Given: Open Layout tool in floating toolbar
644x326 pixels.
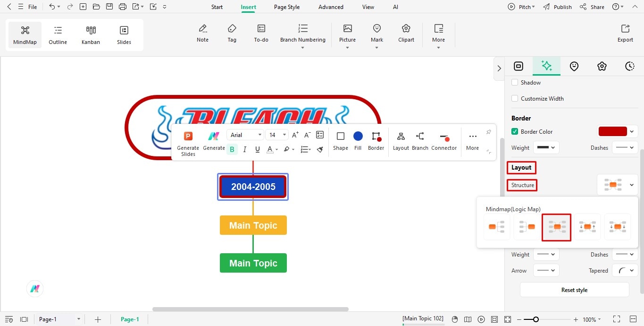Looking at the screenshot, I should point(401,141).
